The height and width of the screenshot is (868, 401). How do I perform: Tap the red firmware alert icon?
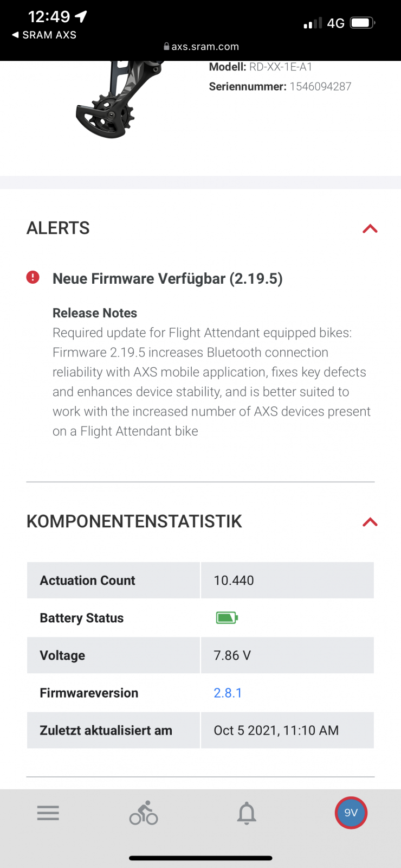click(33, 277)
